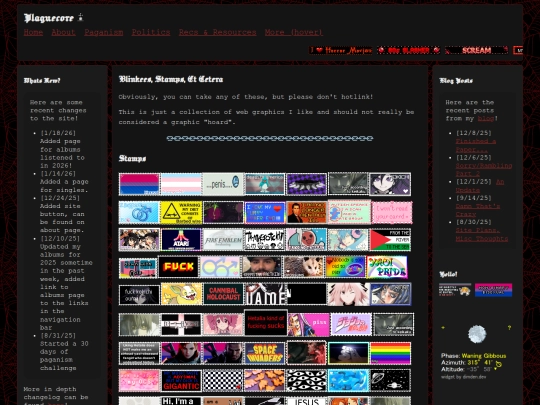This screenshot has height=405, width=540.
Task: Click the 'I won't read your carrd' stamp
Action: coord(392,212)
